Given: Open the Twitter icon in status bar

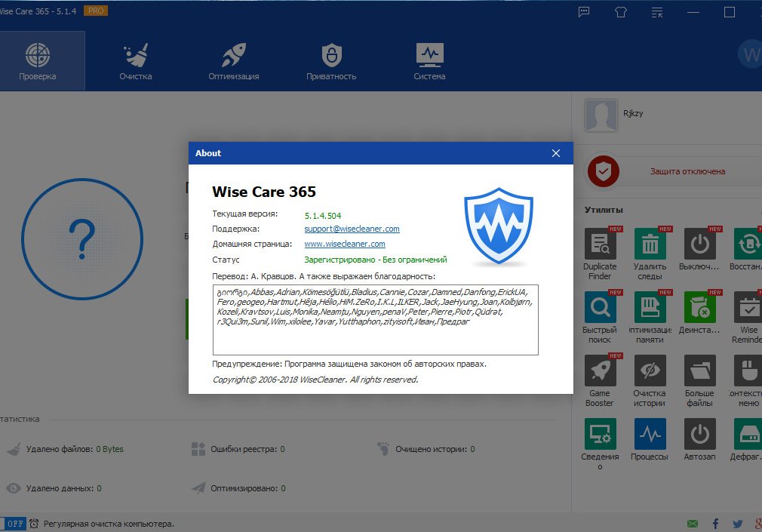Looking at the screenshot, I should (x=738, y=524).
